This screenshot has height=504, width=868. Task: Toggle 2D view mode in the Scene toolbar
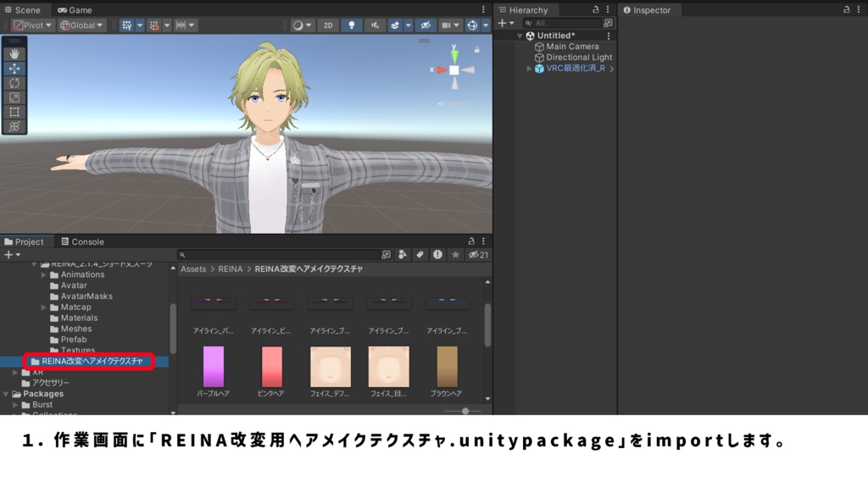point(329,25)
